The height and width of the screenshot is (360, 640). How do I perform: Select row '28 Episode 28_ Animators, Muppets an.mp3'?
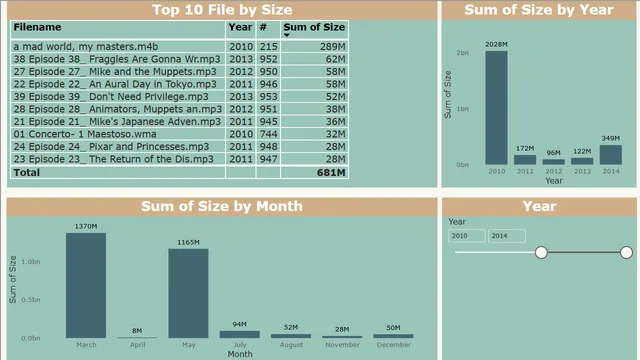[180, 109]
